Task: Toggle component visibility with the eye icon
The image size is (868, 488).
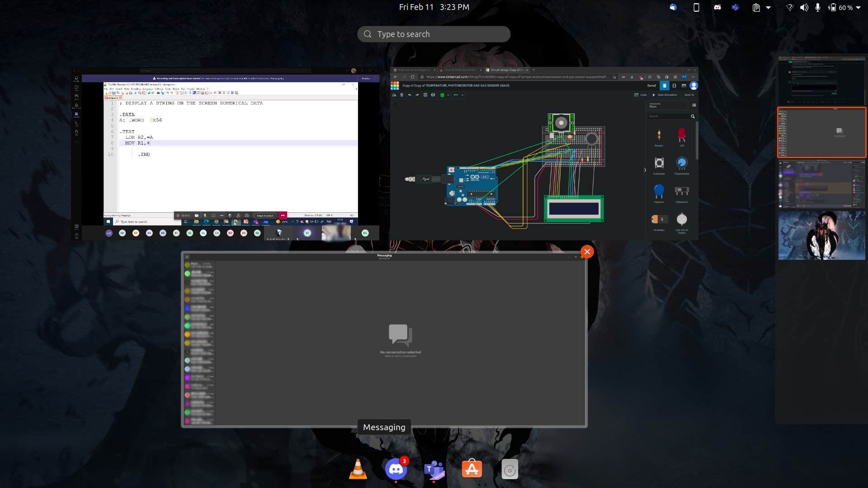Action: 433,95
